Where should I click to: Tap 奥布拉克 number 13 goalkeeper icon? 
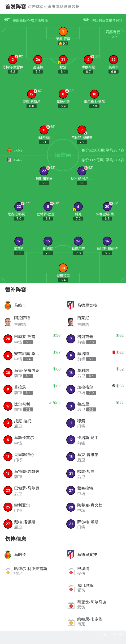[63, 268]
